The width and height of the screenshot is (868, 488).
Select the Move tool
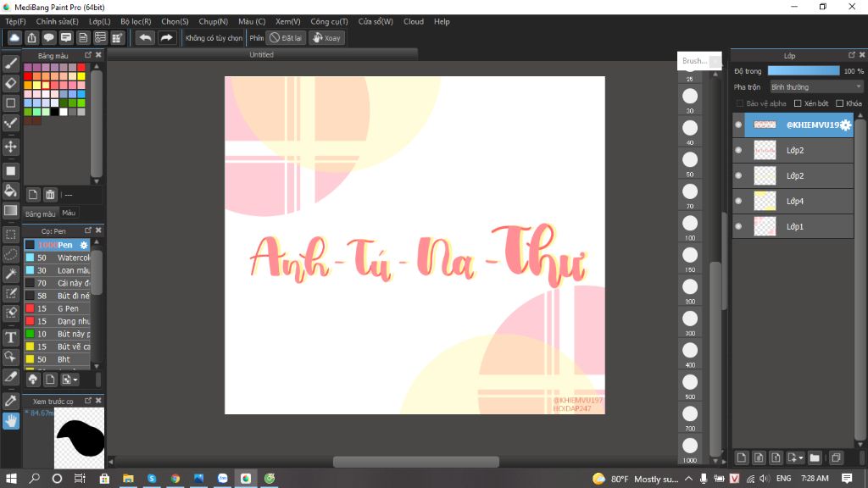click(10, 147)
